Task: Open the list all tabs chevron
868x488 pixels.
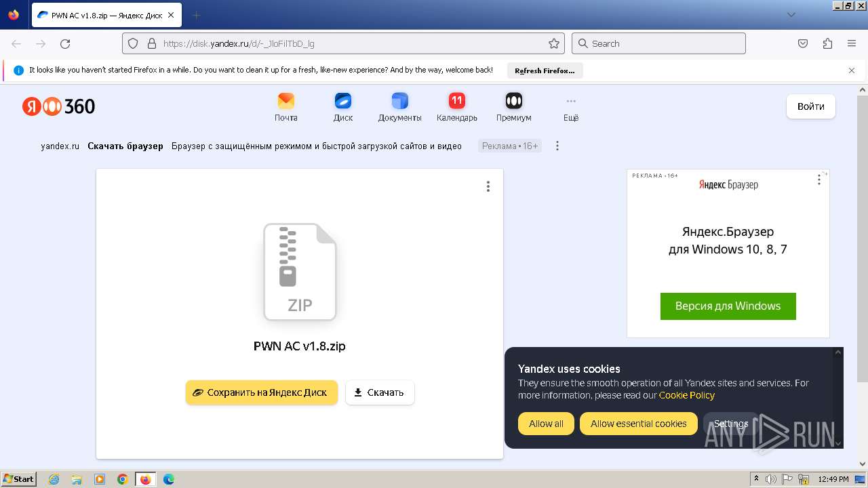Action: click(791, 15)
